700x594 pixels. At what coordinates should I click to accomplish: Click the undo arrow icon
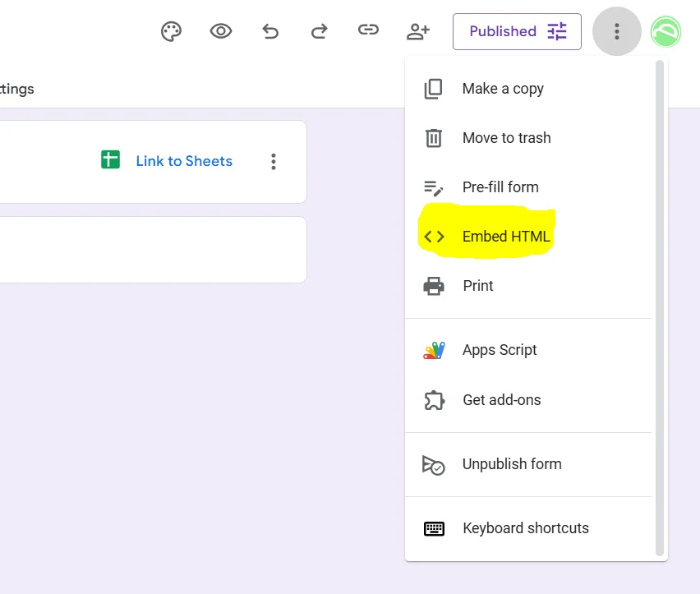click(270, 32)
